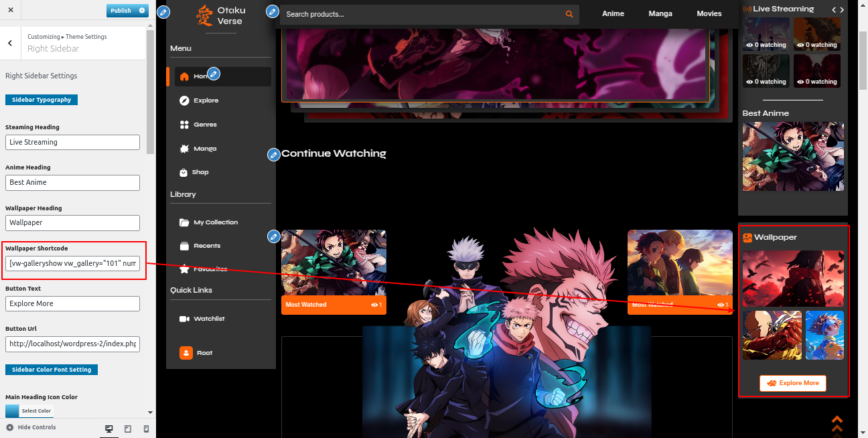Go back to Theme Settings with the back arrow

coord(10,43)
